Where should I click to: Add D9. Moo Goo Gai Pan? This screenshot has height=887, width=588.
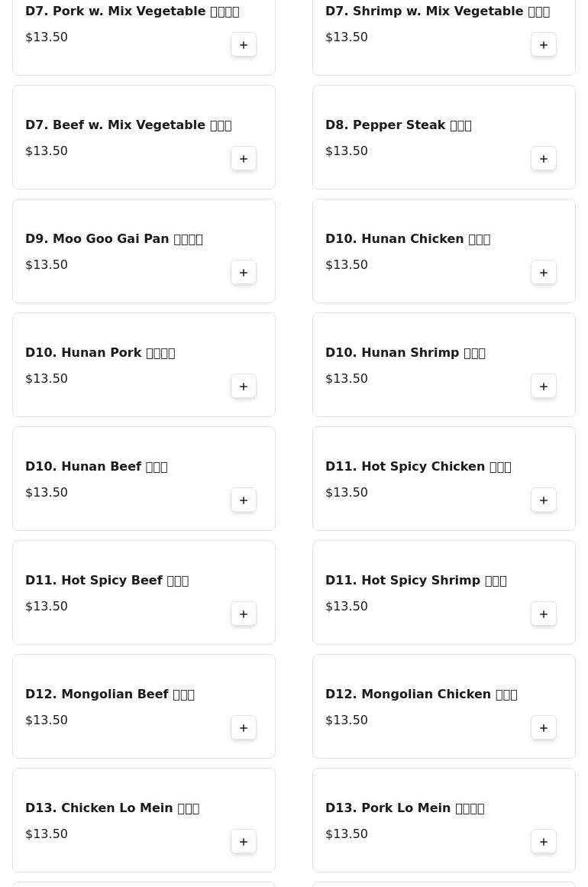pos(244,272)
